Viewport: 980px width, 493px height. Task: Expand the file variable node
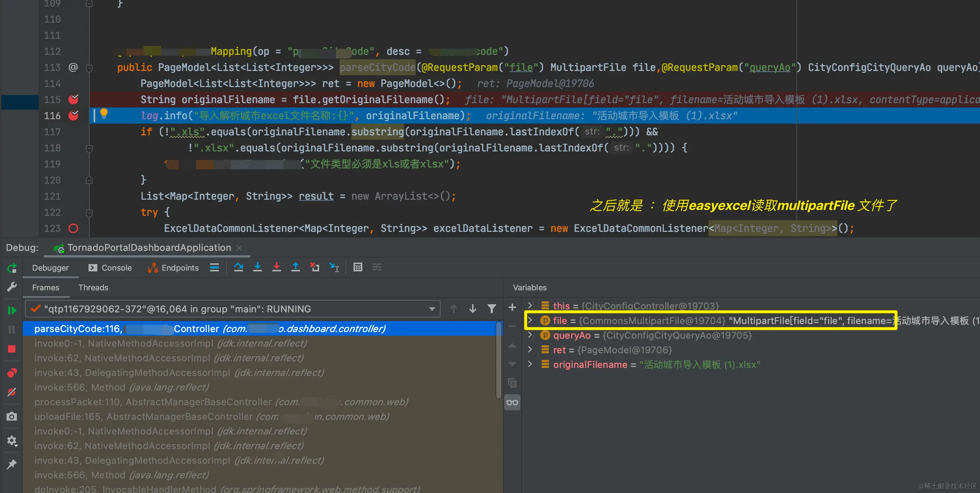[530, 320]
